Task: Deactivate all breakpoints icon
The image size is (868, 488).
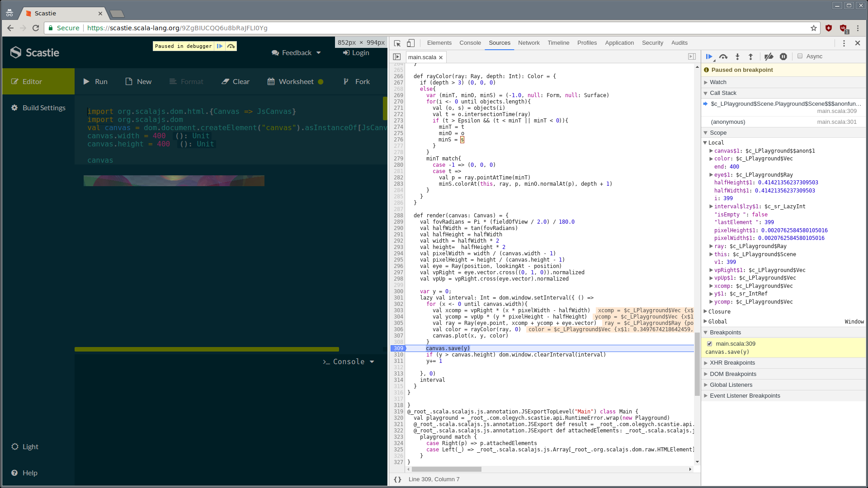Action: [x=769, y=56]
